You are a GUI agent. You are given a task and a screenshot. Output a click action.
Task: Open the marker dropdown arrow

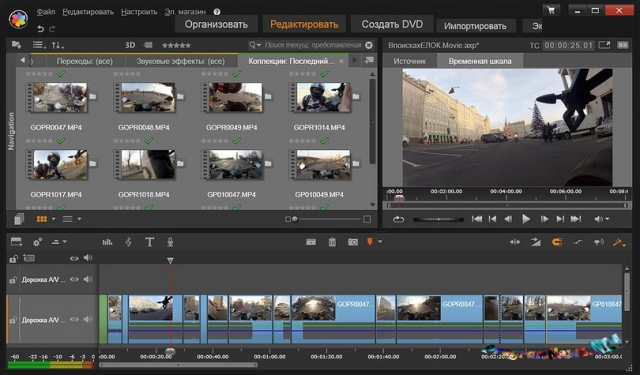coord(380,242)
